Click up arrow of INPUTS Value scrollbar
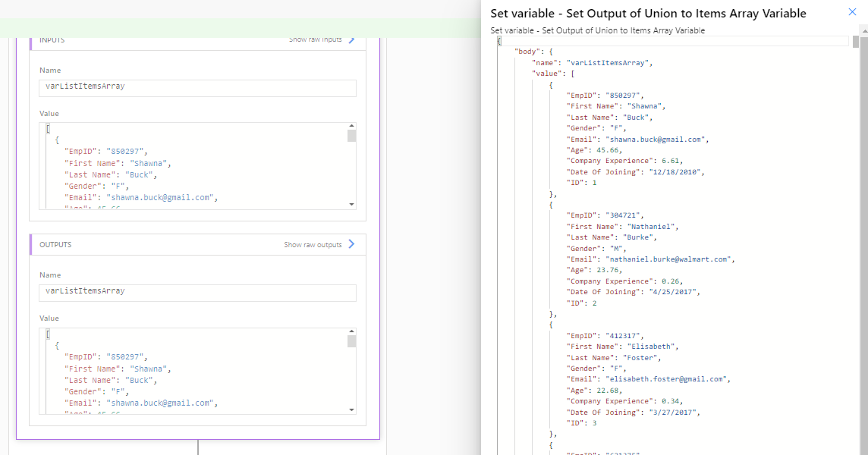The height and width of the screenshot is (455, 868). coord(351,126)
